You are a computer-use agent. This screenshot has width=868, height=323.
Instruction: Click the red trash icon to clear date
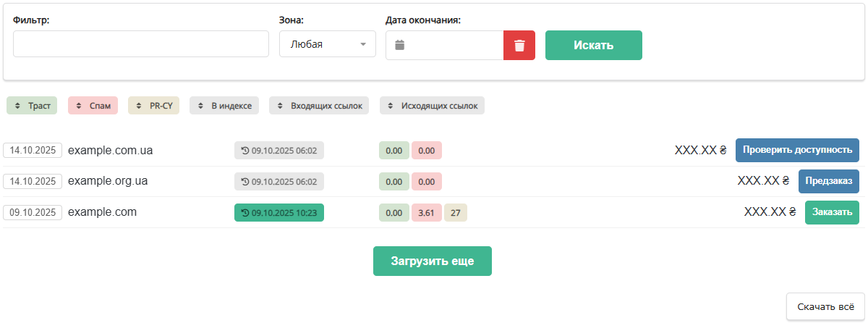[x=519, y=45]
